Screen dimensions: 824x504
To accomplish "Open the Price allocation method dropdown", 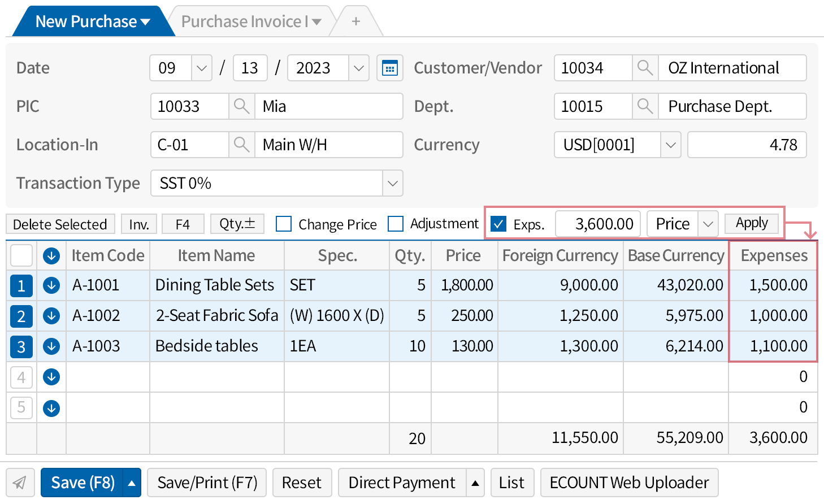I will tap(708, 224).
